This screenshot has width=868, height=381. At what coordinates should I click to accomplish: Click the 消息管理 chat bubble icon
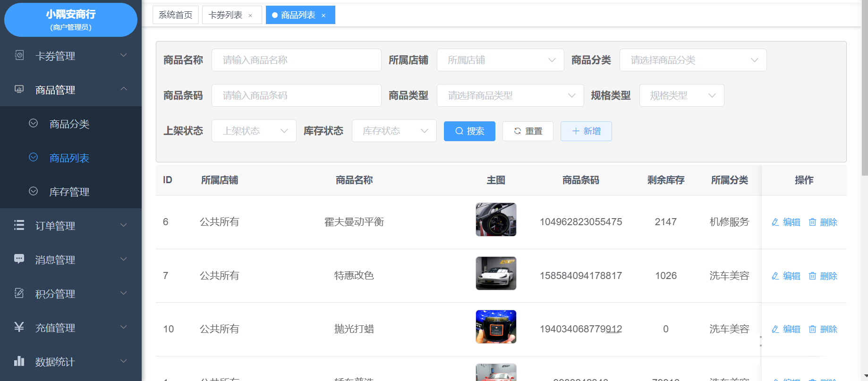19,259
